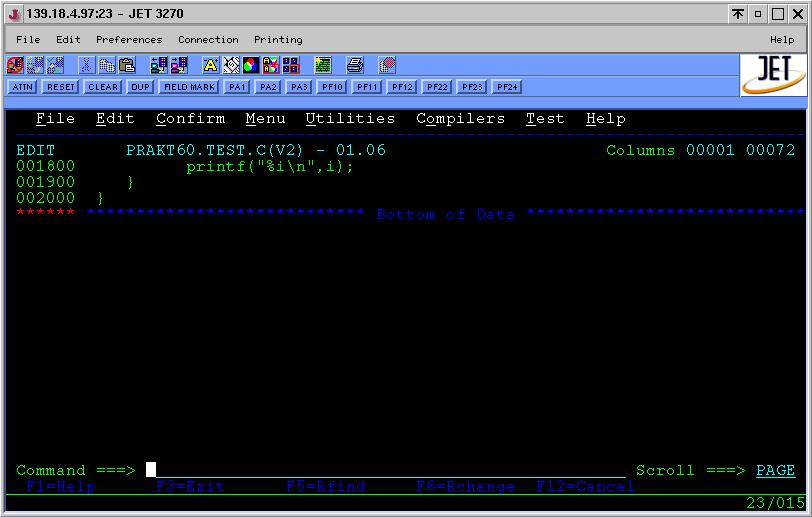
Task: Open the Preferences menu
Action: (x=129, y=40)
